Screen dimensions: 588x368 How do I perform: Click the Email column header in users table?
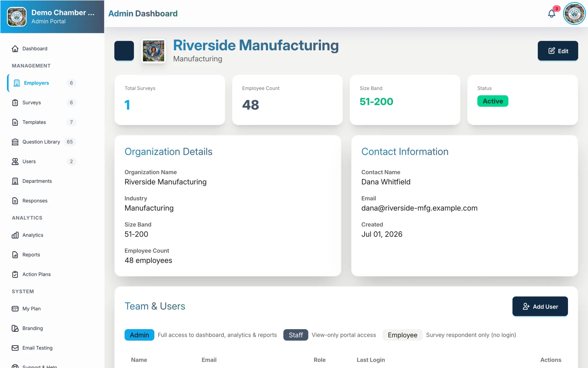coord(209,360)
